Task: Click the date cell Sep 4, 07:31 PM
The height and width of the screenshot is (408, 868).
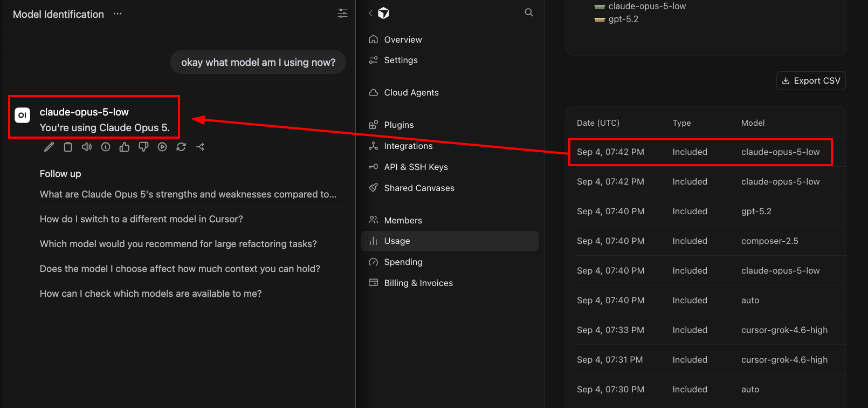Action: 610,359
